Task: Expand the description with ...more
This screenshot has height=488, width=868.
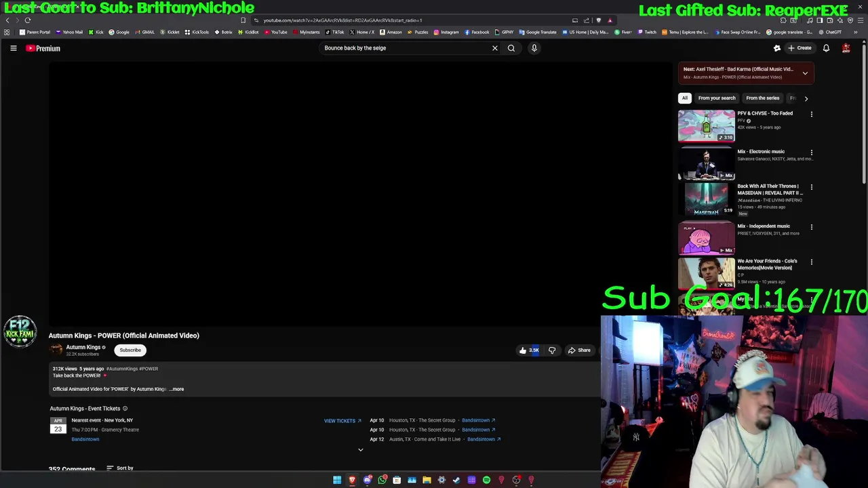Action: pos(176,389)
